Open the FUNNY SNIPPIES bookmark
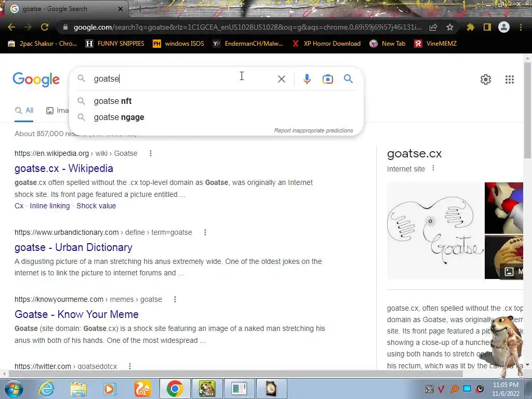The image size is (532, 399). click(115, 44)
